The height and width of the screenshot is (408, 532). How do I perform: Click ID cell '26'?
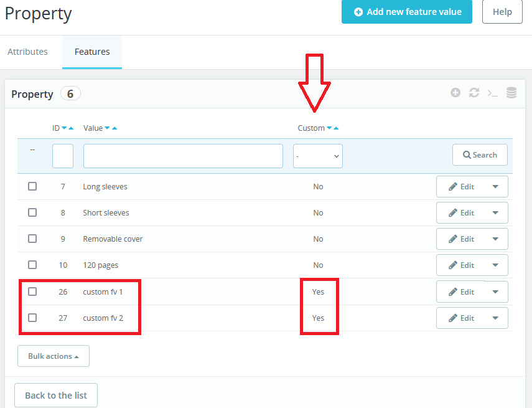(x=63, y=292)
